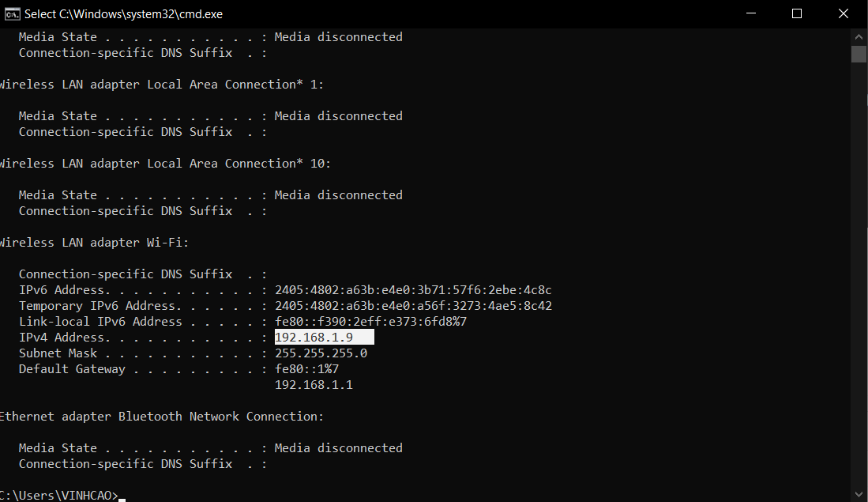Click the default gateway 192.168.1.1

314,385
